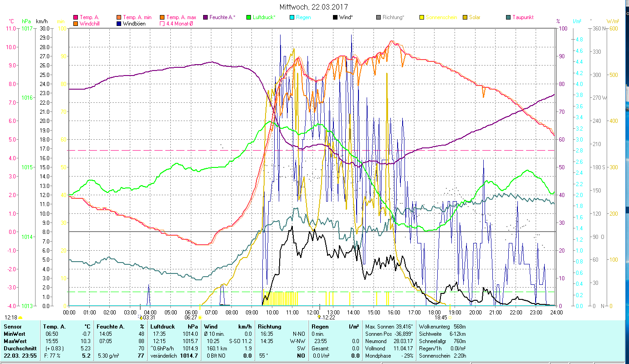Click the pink Temp. A. legend swatch
The height and width of the screenshot is (364, 629).
pyautogui.click(x=76, y=17)
